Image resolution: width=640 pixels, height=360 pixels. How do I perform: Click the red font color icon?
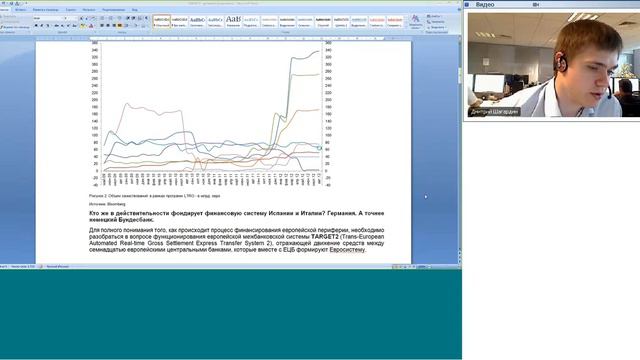(x=91, y=25)
